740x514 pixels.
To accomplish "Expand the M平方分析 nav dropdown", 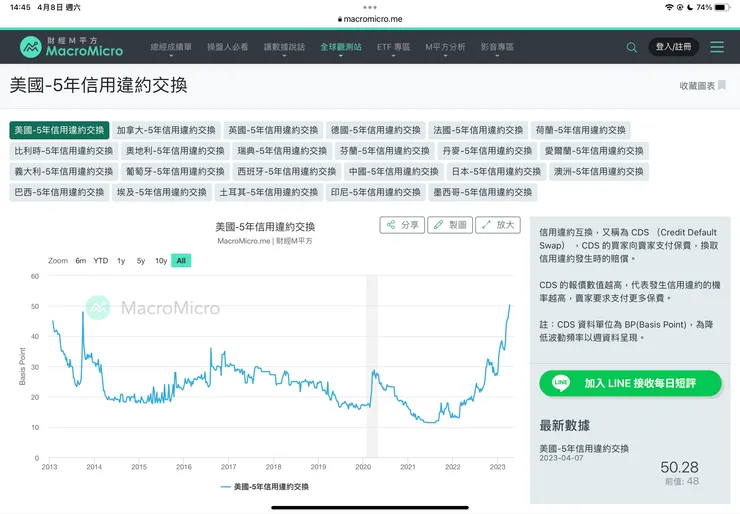I will pyautogui.click(x=445, y=47).
